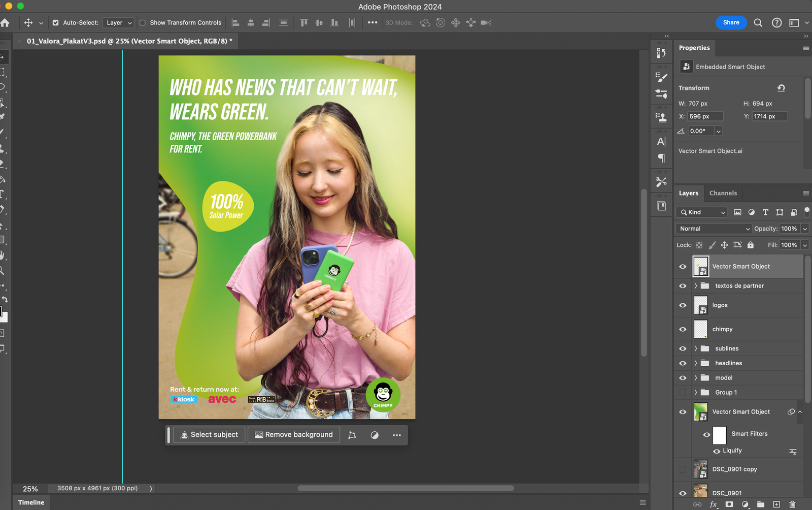Click Remove background button
This screenshot has height=510, width=812.
click(294, 435)
